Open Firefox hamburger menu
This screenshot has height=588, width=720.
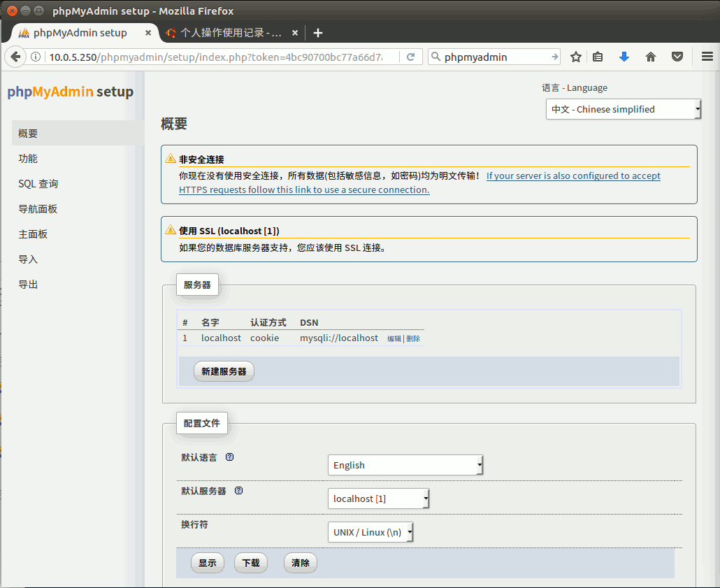click(707, 57)
